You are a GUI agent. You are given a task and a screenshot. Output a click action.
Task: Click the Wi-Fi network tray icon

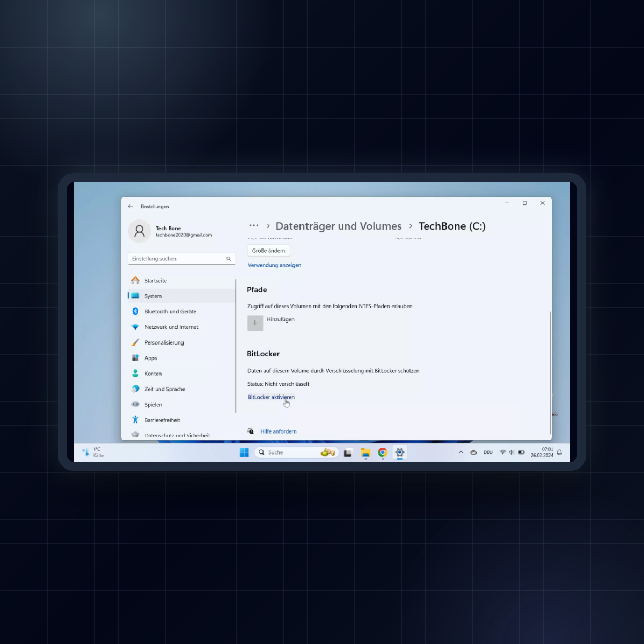pos(503,452)
